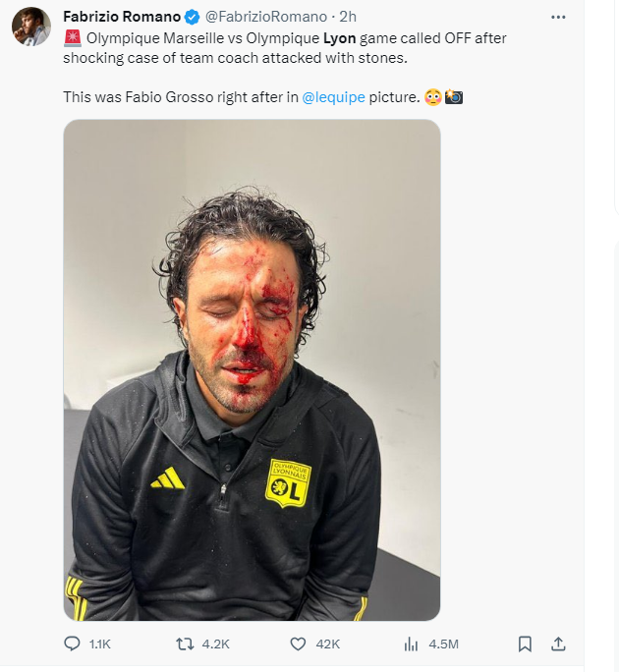Click the 2h timestamp link
The width and height of the screenshot is (619, 672).
coord(348,17)
